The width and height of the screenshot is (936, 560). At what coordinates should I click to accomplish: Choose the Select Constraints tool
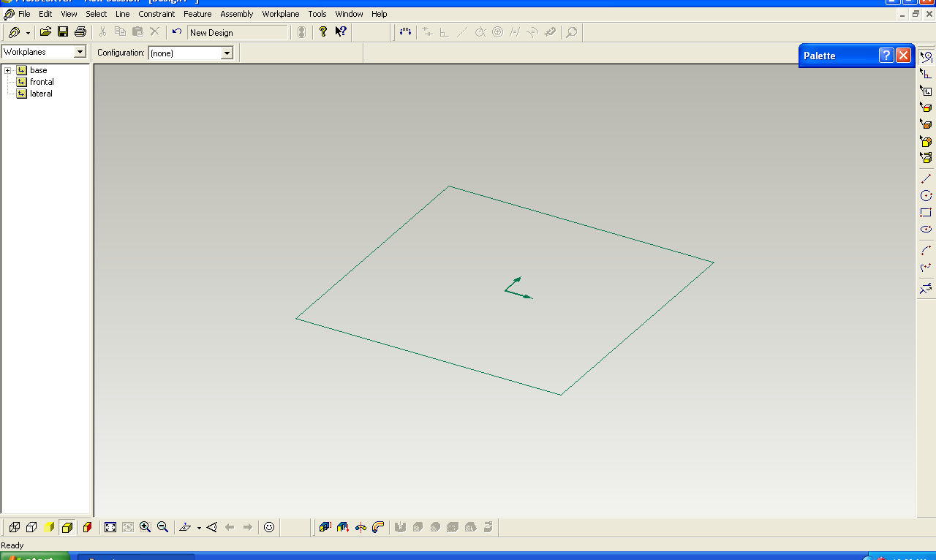tap(926, 73)
